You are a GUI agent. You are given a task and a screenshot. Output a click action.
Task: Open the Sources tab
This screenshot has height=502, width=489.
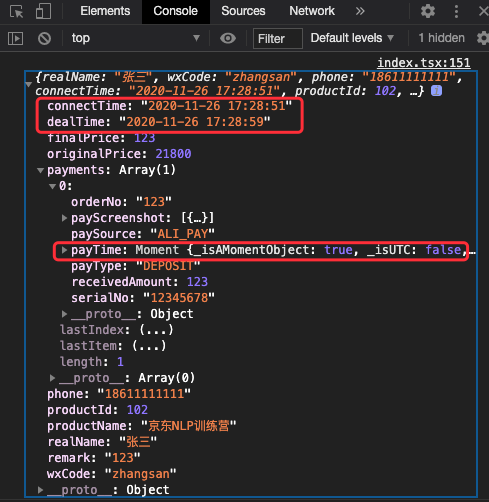pos(243,11)
